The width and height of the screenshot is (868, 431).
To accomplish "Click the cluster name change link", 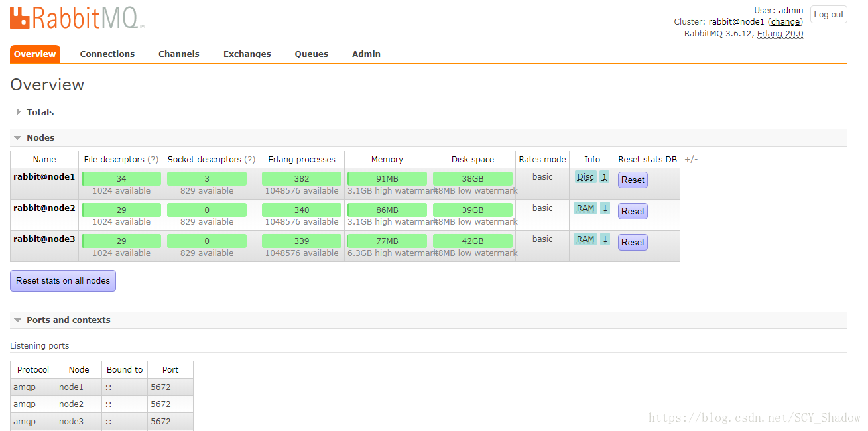I will 785,22.
